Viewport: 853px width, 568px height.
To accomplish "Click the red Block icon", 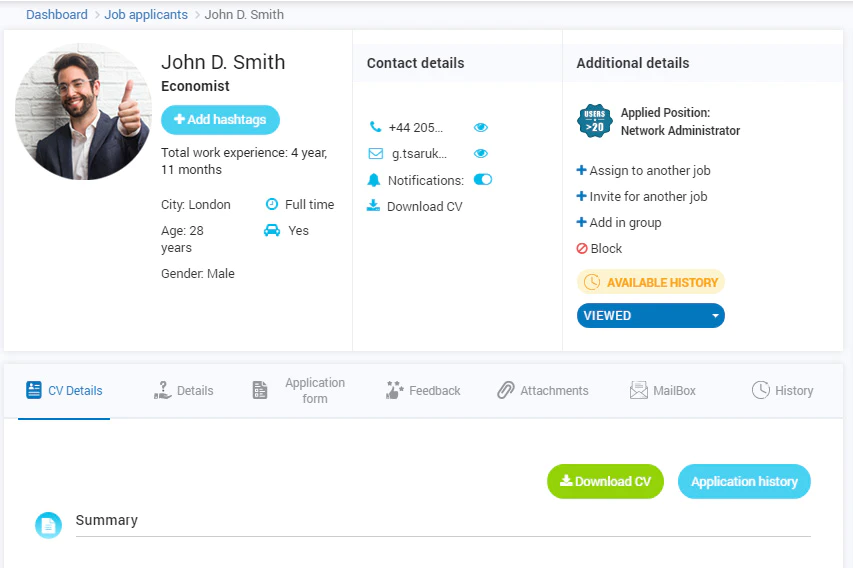I will (x=582, y=248).
